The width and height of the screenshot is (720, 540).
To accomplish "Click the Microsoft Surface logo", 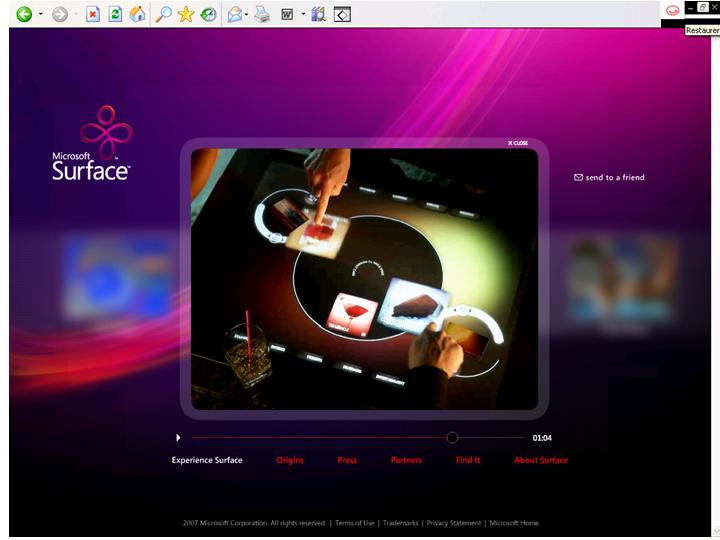I will click(x=92, y=143).
